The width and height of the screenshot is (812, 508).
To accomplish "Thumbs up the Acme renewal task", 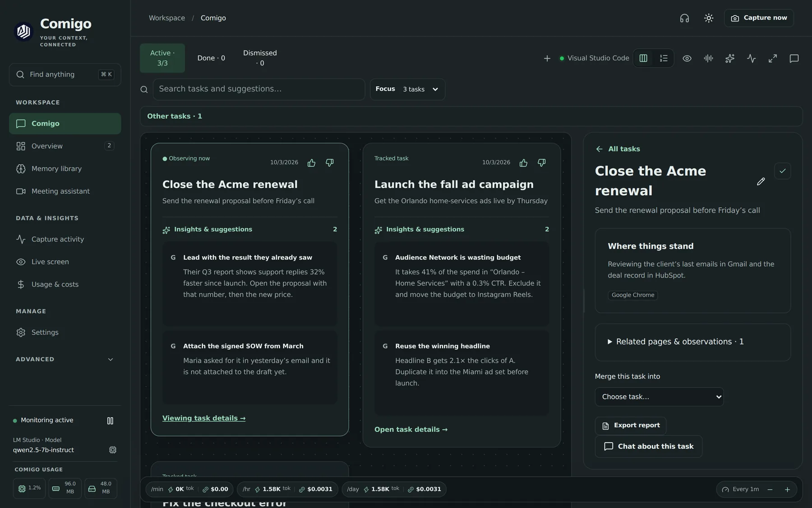I will (311, 163).
